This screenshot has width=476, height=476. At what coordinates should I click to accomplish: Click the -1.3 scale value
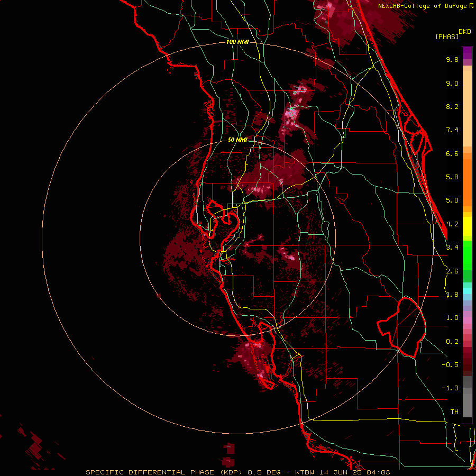pos(450,388)
